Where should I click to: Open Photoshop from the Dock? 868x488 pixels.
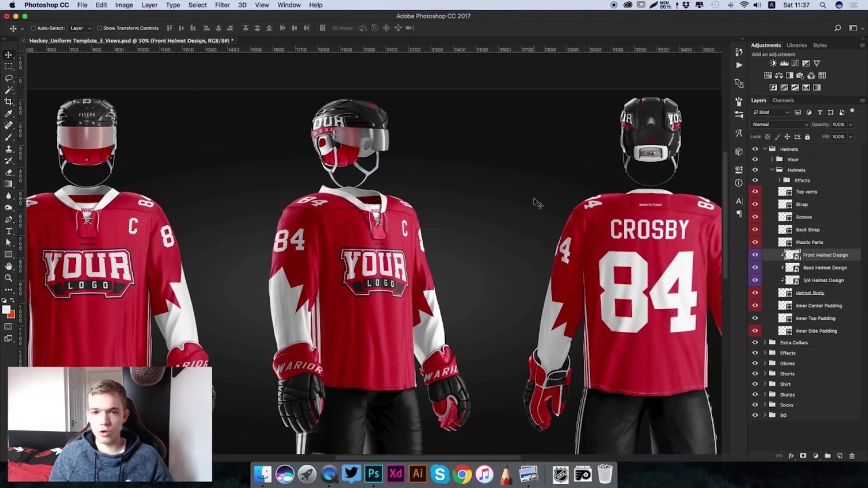pos(373,474)
